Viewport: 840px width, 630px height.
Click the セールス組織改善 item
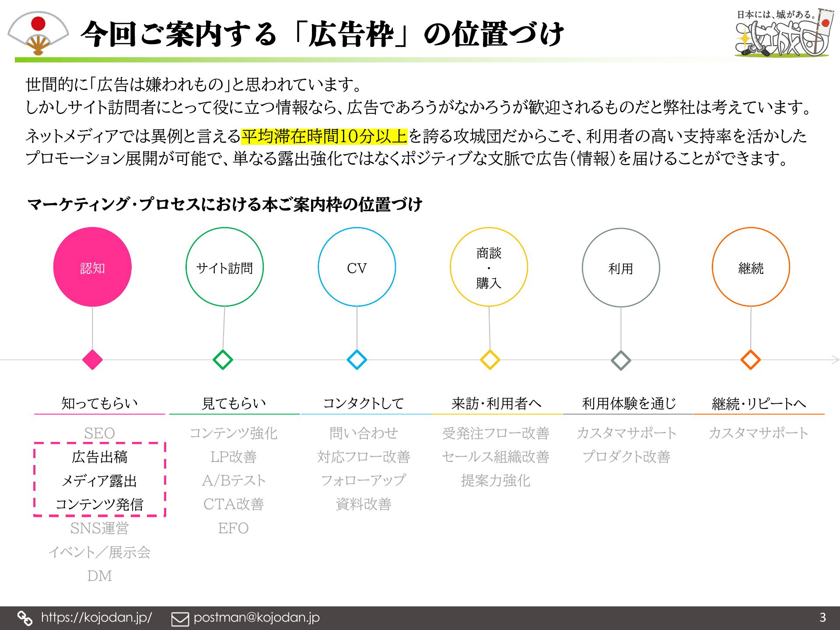coord(496,457)
